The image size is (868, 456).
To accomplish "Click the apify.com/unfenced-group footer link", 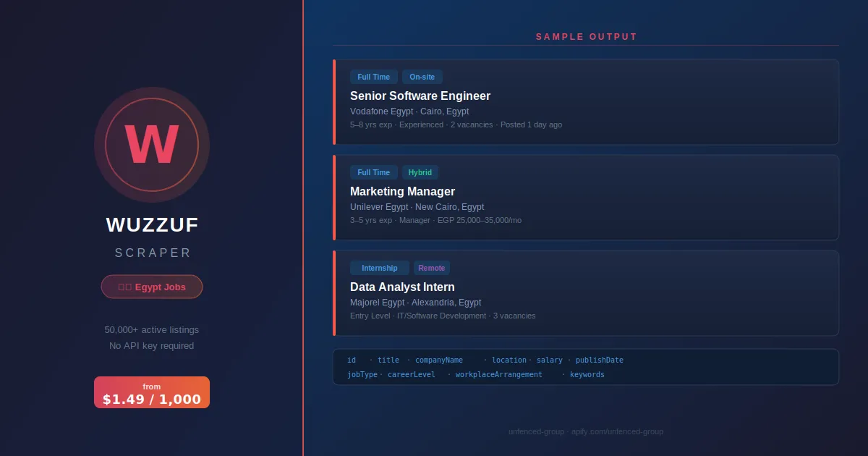I will [x=617, y=431].
